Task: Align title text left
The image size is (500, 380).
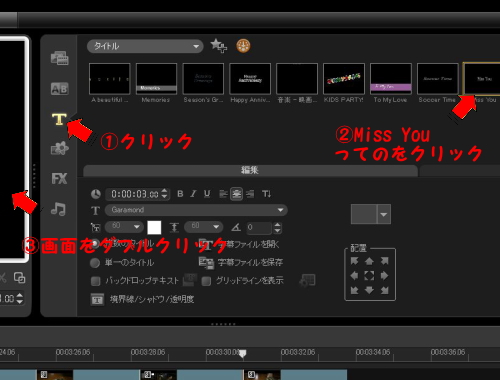Action: coord(223,194)
